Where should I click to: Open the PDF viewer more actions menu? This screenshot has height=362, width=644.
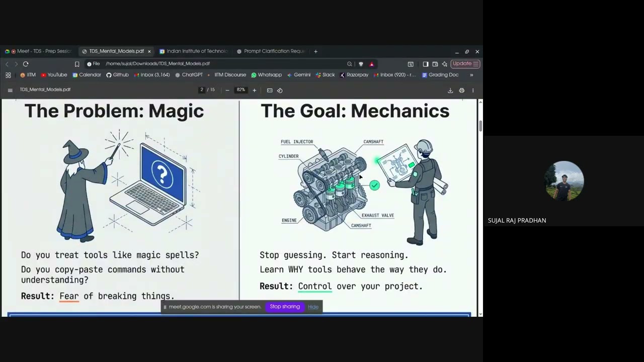(x=473, y=90)
